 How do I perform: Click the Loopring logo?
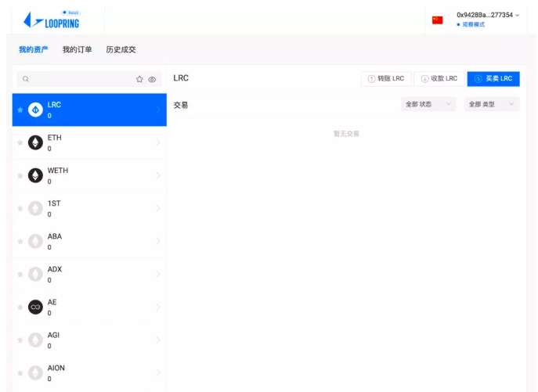click(52, 20)
